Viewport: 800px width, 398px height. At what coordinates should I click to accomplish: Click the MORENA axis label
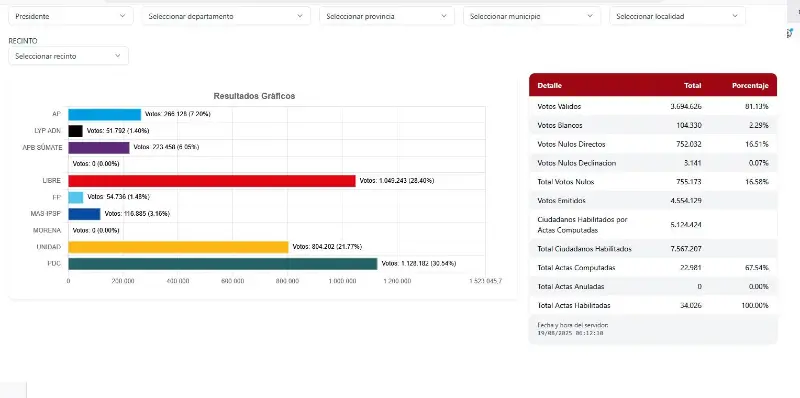coord(47,231)
